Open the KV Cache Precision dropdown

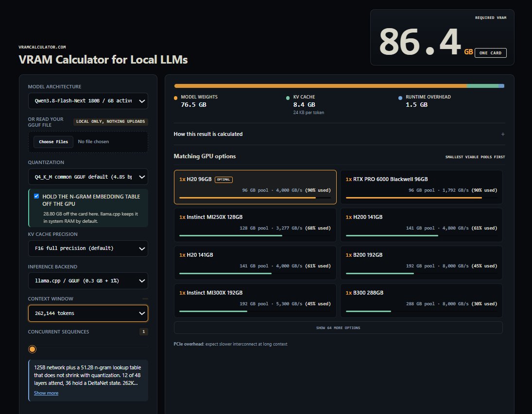(88, 248)
